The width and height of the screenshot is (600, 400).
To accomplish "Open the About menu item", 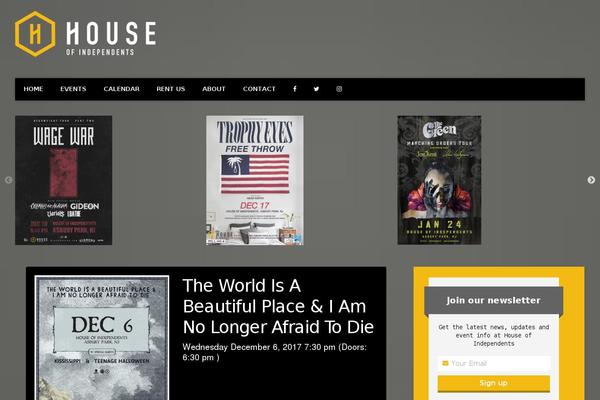I will (x=214, y=89).
